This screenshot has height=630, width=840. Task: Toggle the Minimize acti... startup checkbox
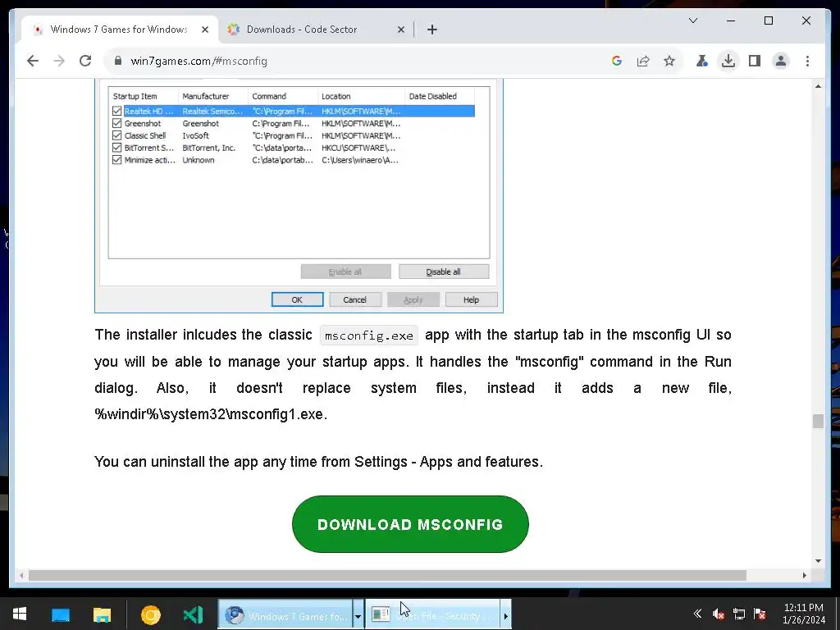click(x=116, y=160)
